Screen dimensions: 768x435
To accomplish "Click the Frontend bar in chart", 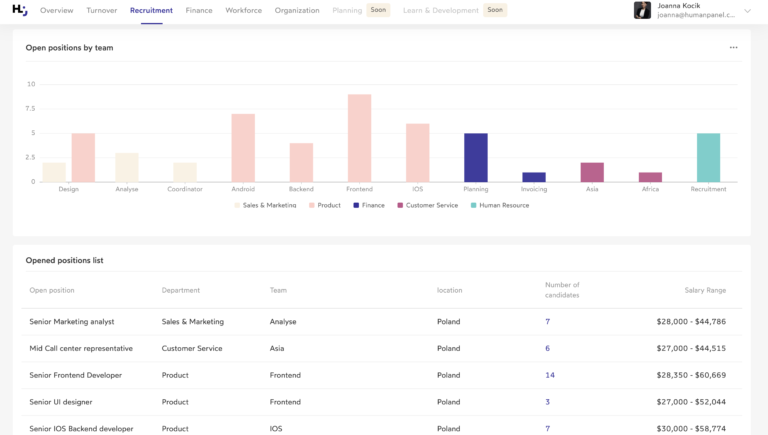I will point(359,138).
